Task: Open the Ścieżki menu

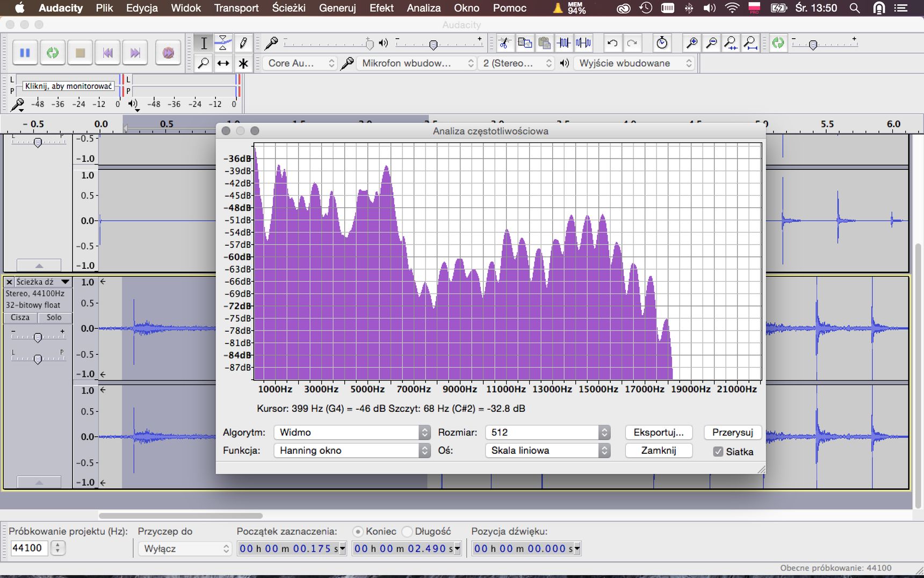Action: click(289, 8)
